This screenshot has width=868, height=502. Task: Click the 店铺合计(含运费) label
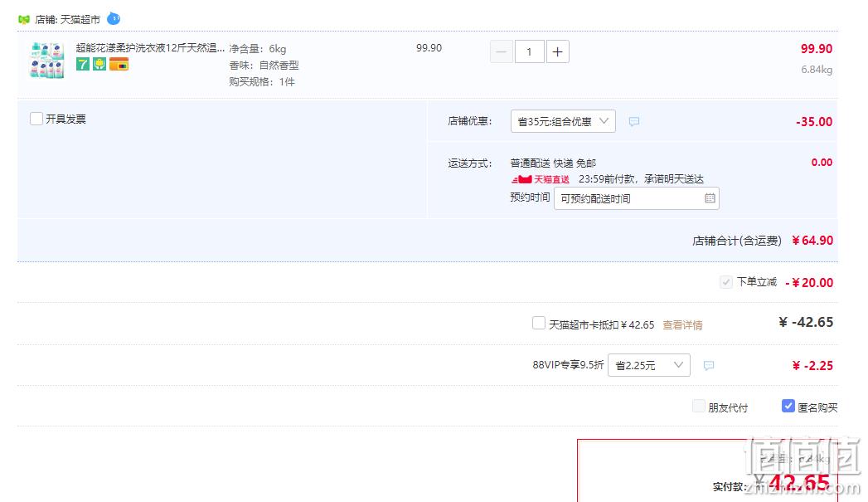pyautogui.click(x=737, y=241)
